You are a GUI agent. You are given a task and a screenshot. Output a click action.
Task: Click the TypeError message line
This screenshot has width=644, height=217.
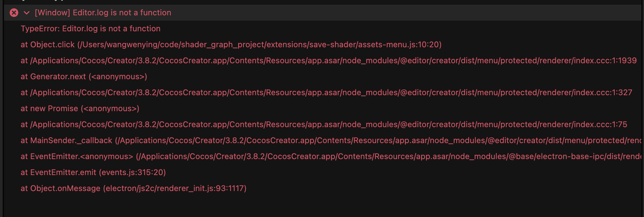tap(90, 29)
